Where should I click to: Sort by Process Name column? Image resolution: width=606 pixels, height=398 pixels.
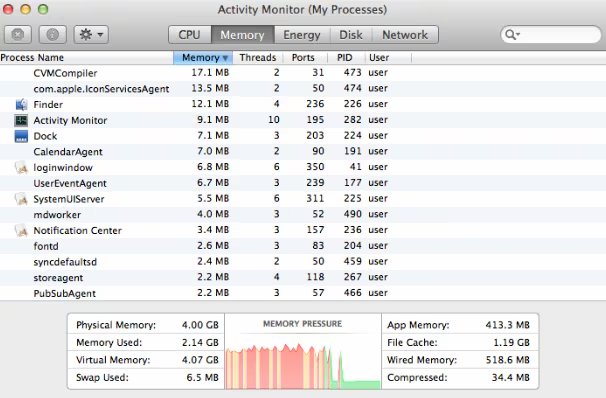(x=87, y=58)
